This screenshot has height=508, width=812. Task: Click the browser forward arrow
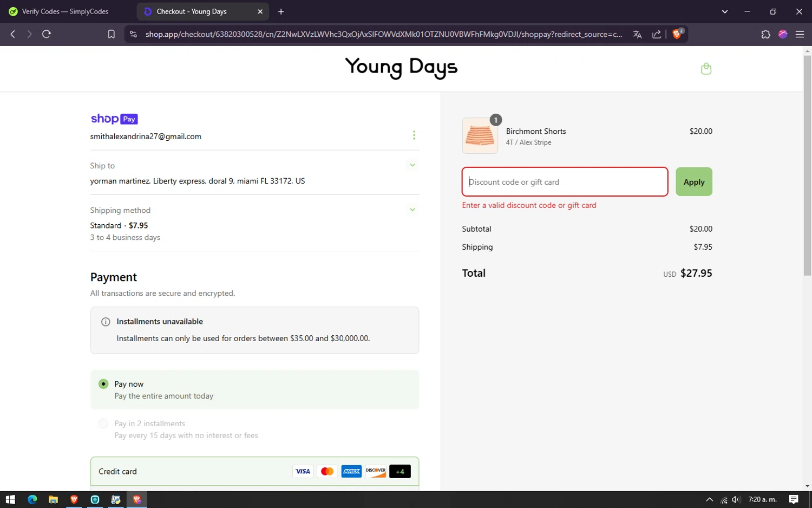(29, 34)
